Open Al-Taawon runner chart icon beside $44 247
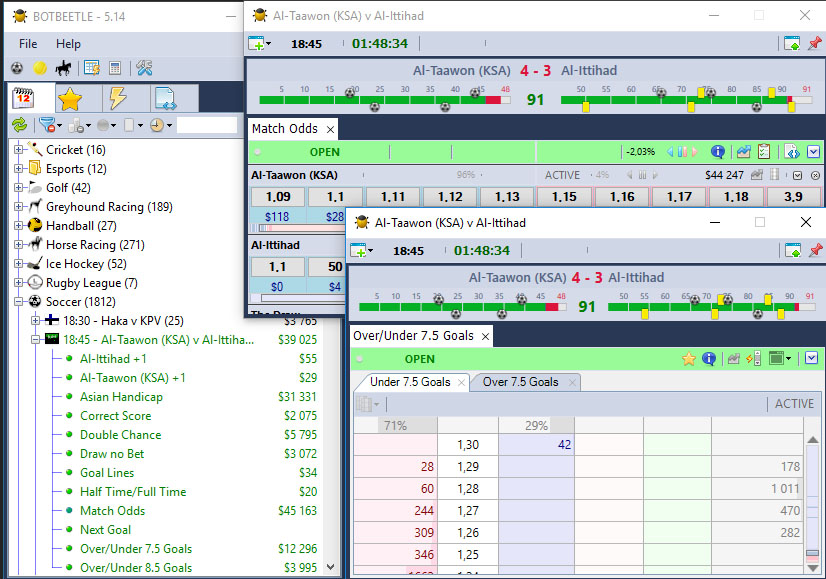This screenshot has height=579, width=826. click(x=757, y=175)
